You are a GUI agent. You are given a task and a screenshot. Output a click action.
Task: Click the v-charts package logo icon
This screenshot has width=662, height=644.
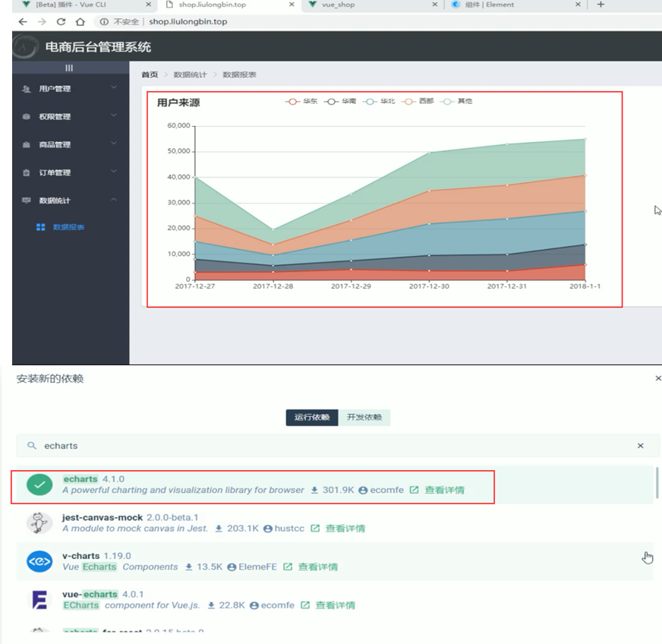coord(39,561)
